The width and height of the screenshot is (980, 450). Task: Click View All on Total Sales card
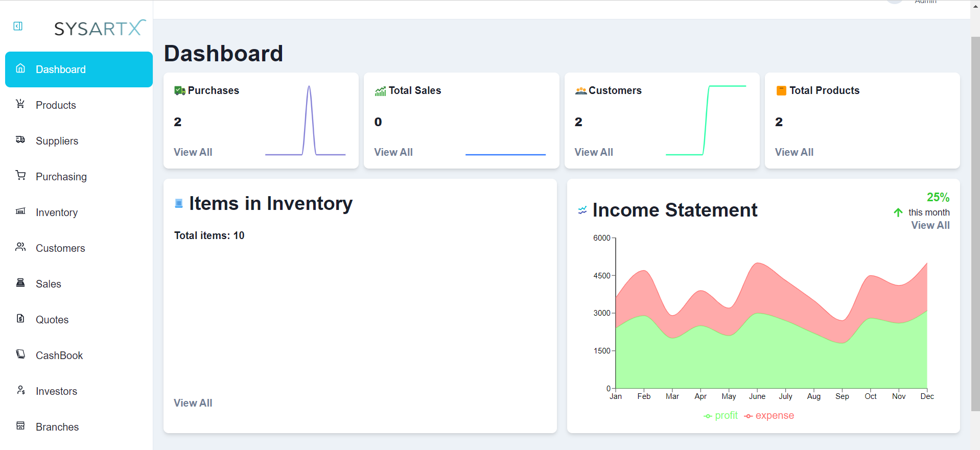(x=393, y=152)
